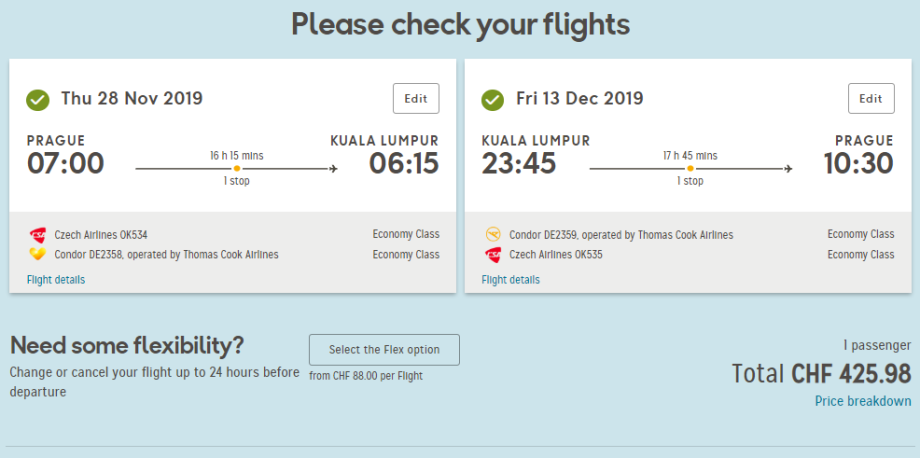
Task: Click the Czech Airlines logo for flight OK535
Action: 492,255
